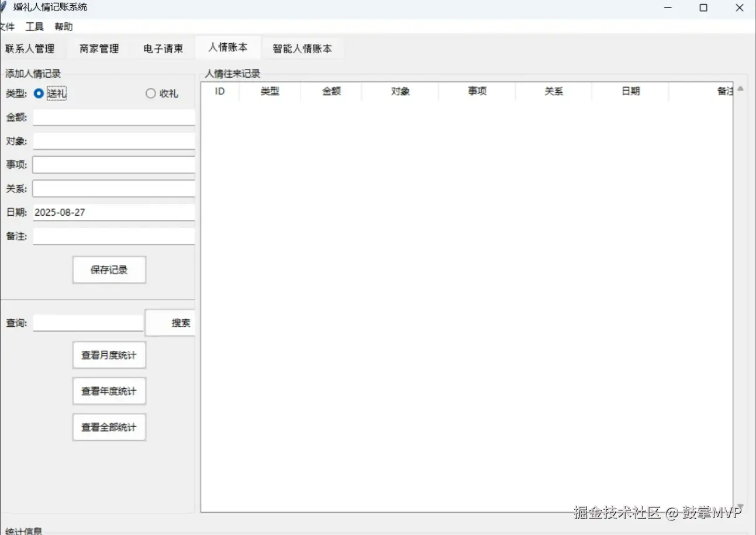Click 查看全部统计 button

(x=109, y=427)
